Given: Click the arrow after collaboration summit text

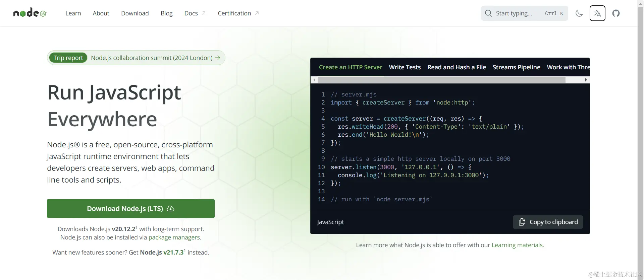Looking at the screenshot, I should (217, 58).
